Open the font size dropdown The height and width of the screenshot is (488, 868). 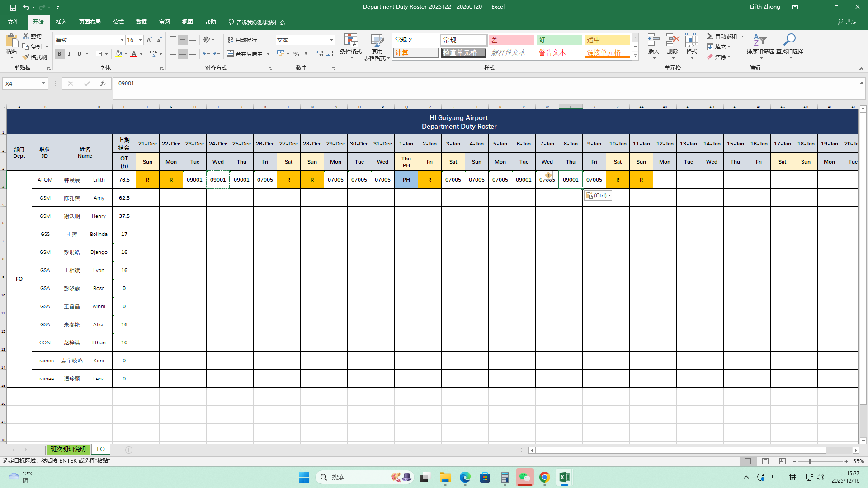[140, 40]
